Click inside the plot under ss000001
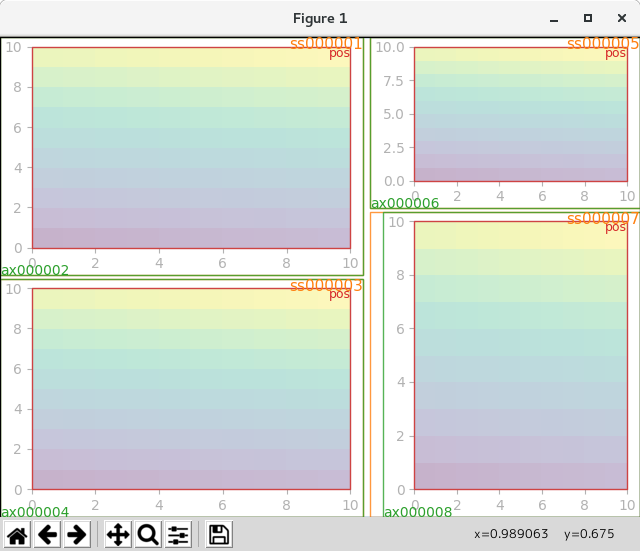 [191, 148]
